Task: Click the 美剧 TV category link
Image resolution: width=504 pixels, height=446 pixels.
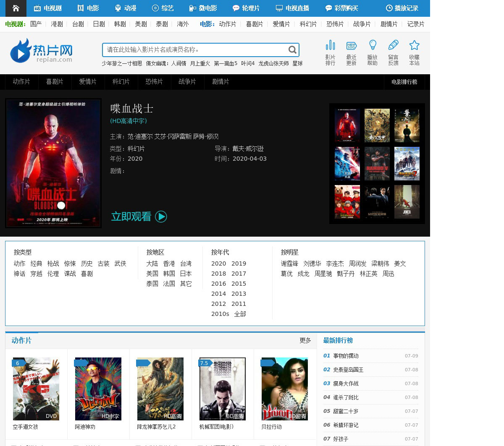Action: coord(141,24)
